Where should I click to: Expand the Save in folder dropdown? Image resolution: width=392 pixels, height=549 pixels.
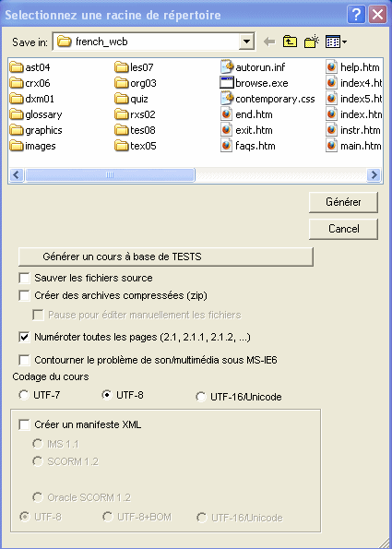[246, 42]
